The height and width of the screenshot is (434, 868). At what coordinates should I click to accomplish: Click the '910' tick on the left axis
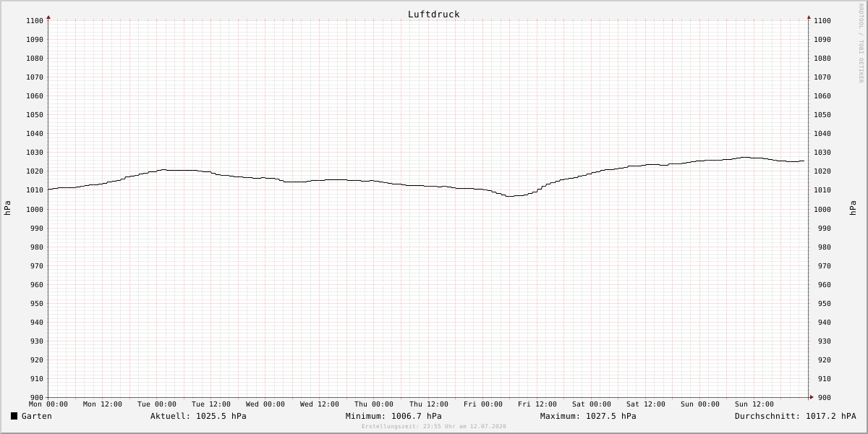(x=38, y=379)
